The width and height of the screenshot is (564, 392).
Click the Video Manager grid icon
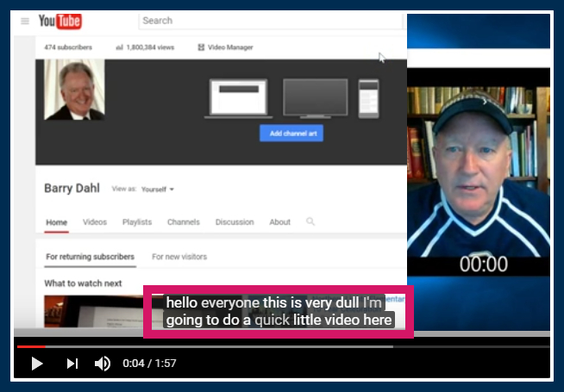coord(201,47)
